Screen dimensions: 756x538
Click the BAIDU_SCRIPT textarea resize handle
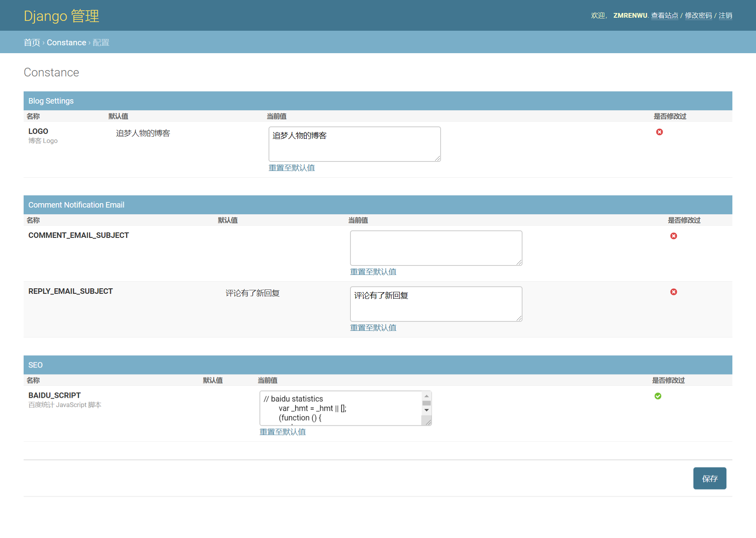tap(428, 422)
